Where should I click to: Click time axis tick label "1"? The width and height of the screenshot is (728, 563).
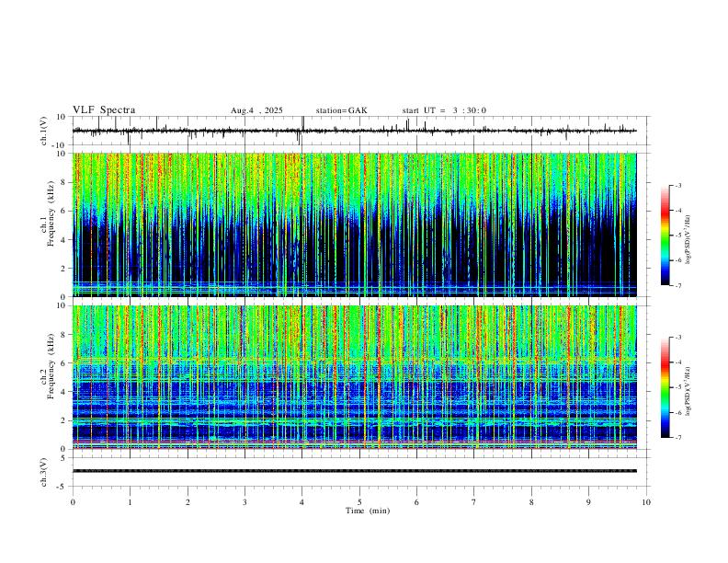point(130,502)
